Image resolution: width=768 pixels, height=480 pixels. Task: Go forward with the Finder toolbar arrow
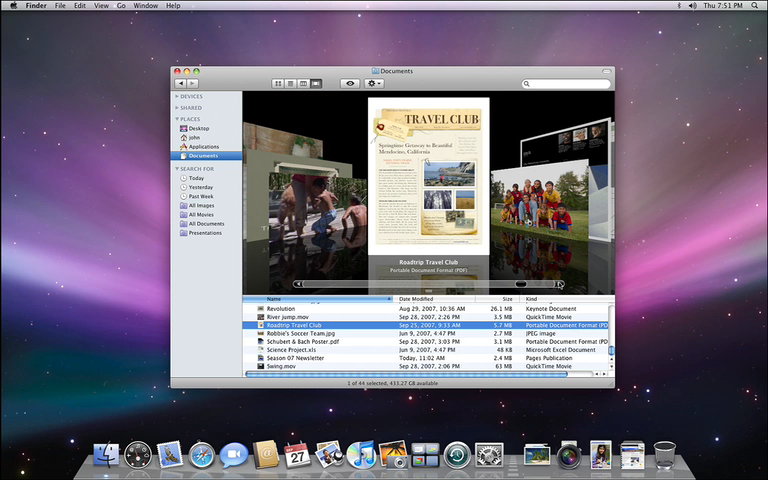coord(192,84)
